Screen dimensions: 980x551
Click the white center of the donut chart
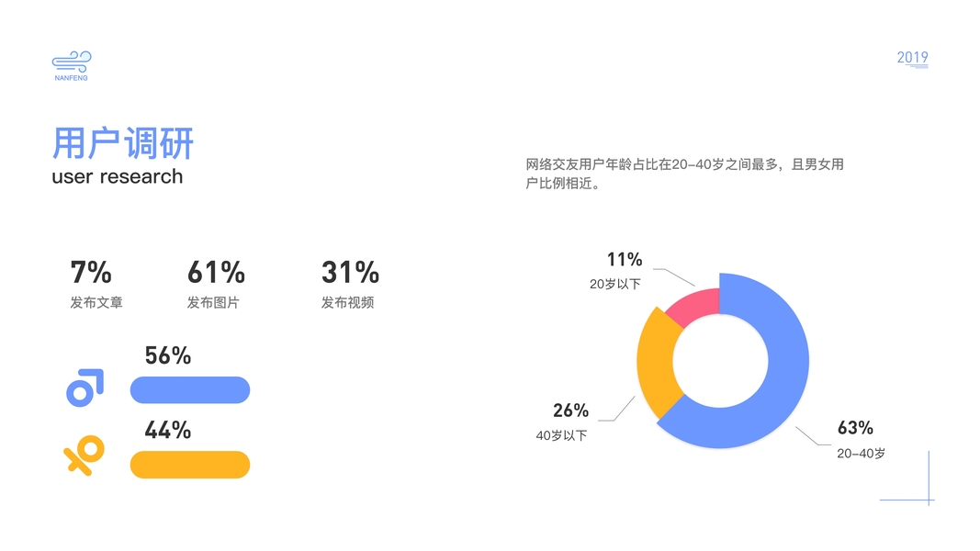coord(723,361)
